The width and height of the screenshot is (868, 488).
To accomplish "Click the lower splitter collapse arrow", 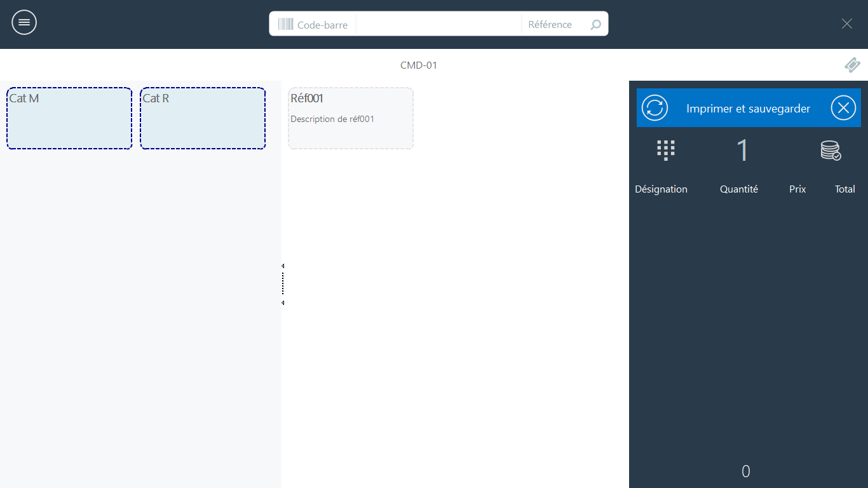I will tap(283, 303).
